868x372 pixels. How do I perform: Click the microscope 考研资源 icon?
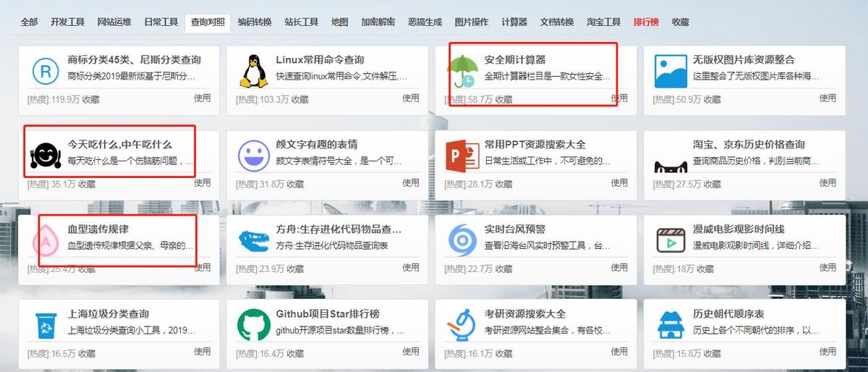coord(461,326)
